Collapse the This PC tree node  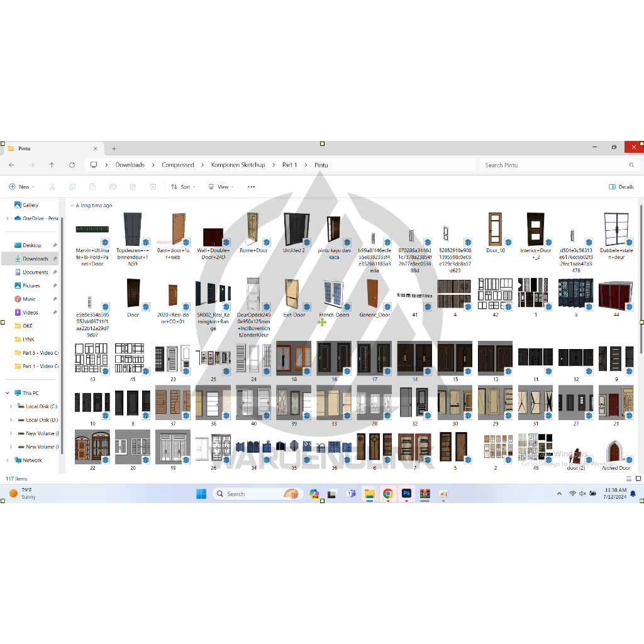pos(8,393)
